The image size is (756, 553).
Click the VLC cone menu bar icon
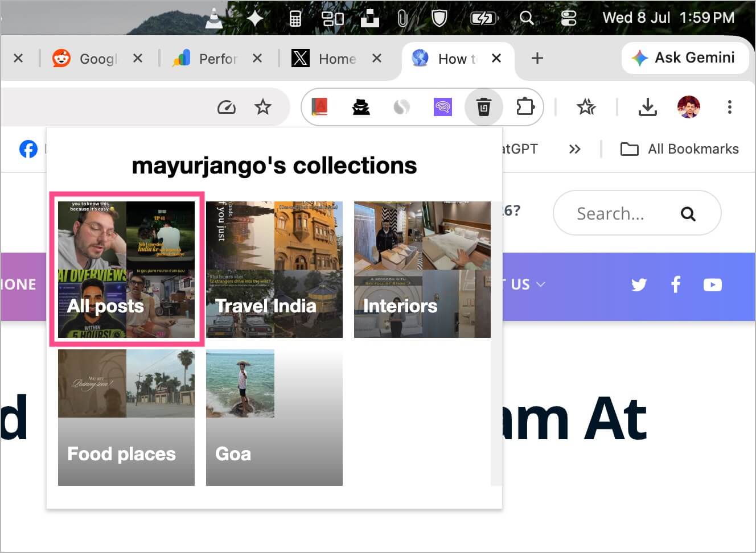coord(214,18)
